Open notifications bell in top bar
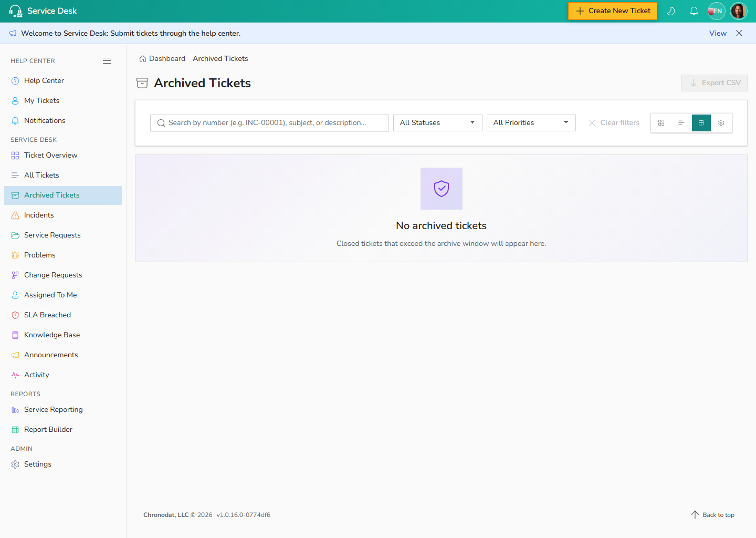This screenshot has width=756, height=538. [x=694, y=11]
